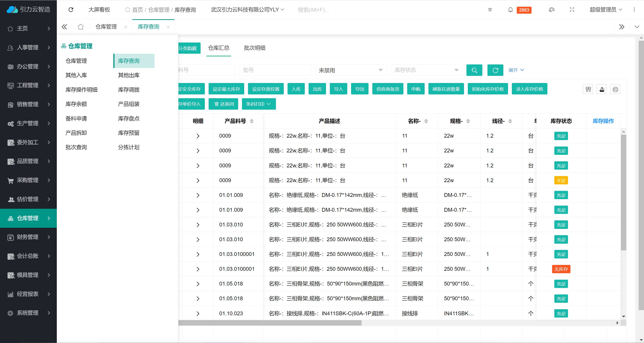Select 库存盘点 in submenu

pyautogui.click(x=129, y=118)
